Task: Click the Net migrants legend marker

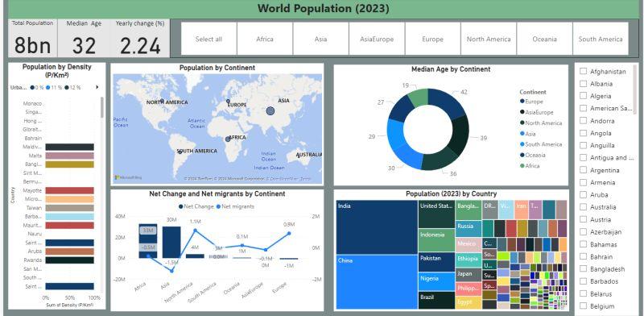Action: point(218,206)
